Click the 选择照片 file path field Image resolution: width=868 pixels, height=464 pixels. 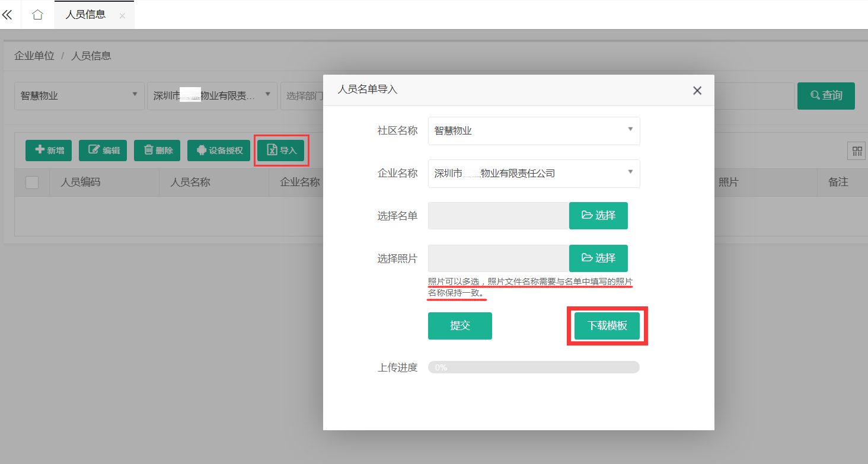(x=499, y=258)
